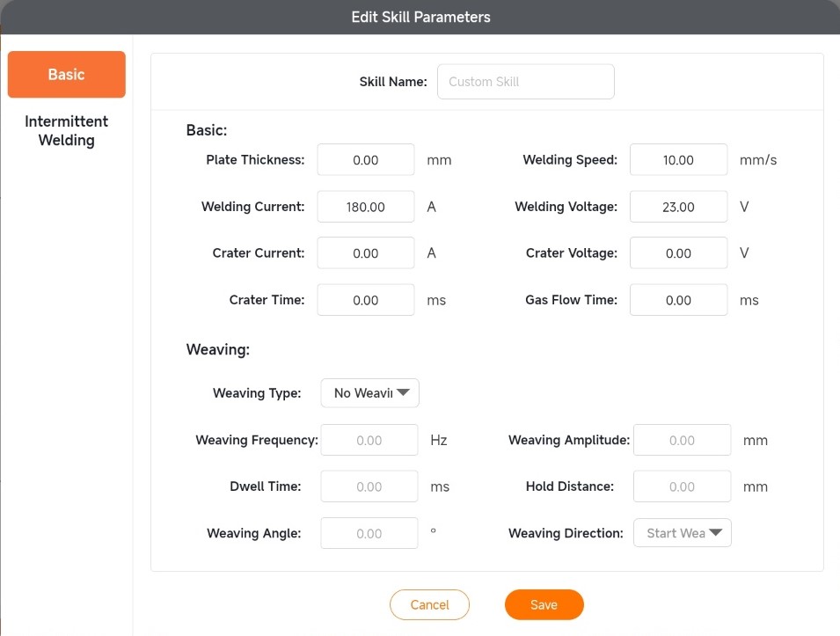This screenshot has width=840, height=636.
Task: Click the Skill Name text field
Action: pos(525,82)
